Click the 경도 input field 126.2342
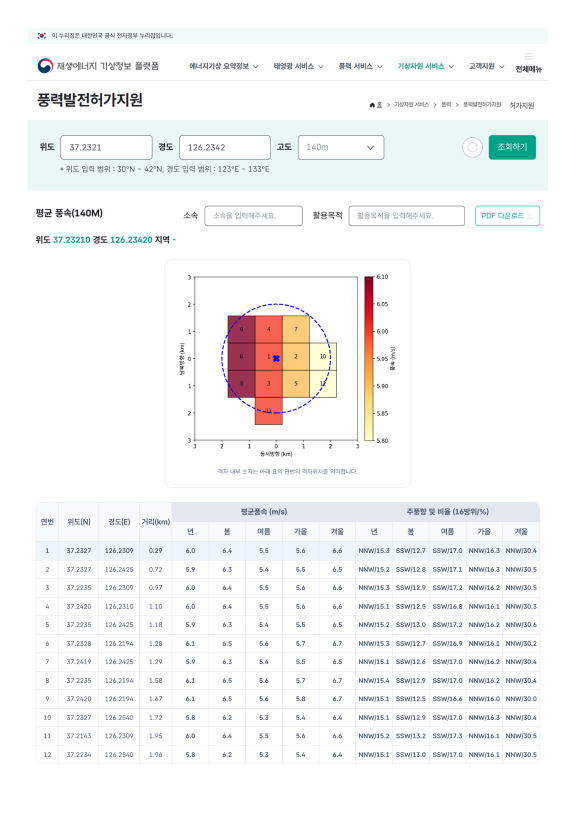 [x=225, y=147]
